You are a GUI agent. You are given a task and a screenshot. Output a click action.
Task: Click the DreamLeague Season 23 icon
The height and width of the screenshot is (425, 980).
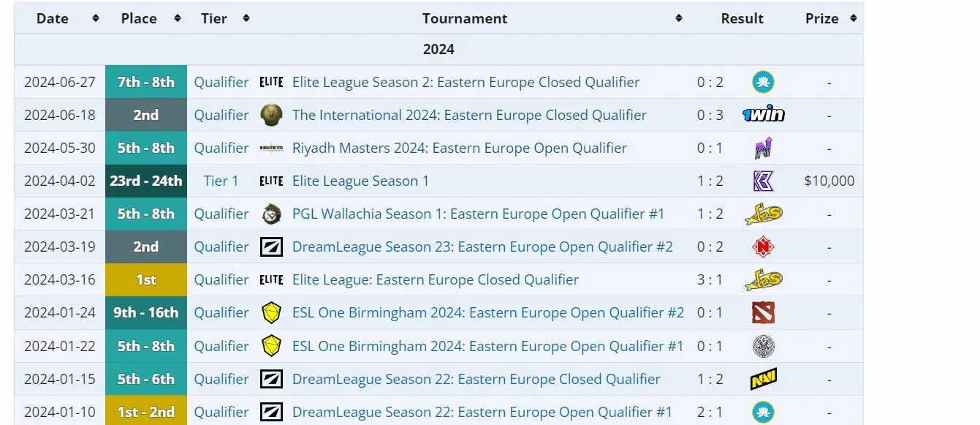(271, 247)
